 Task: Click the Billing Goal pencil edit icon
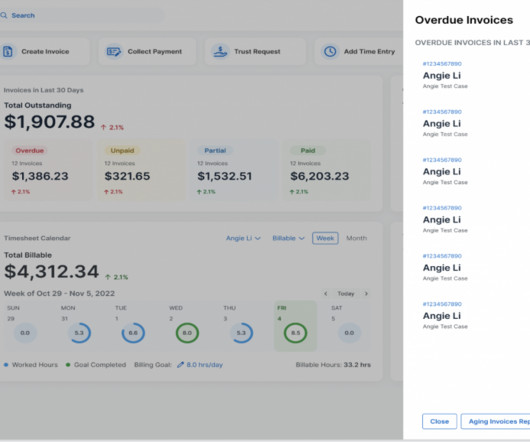coord(180,365)
